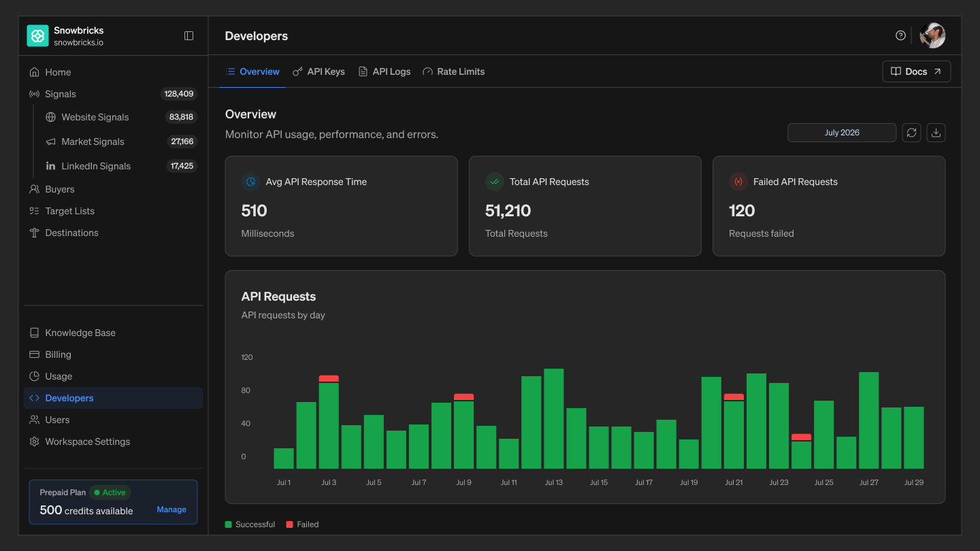Download the overview report icon
980x551 pixels.
(936, 133)
